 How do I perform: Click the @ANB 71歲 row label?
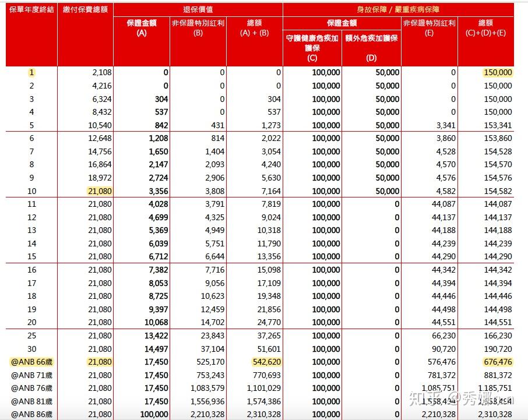click(31, 375)
